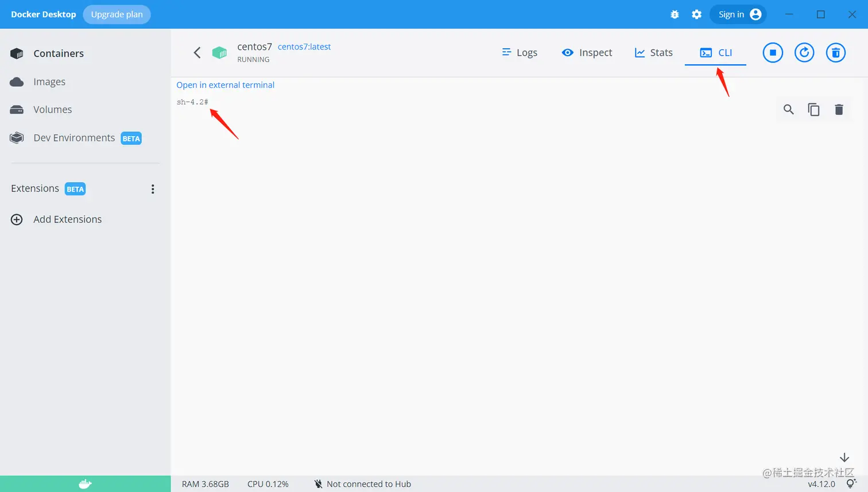868x492 pixels.
Task: Click the lightbulb feedback icon
Action: 851,483
